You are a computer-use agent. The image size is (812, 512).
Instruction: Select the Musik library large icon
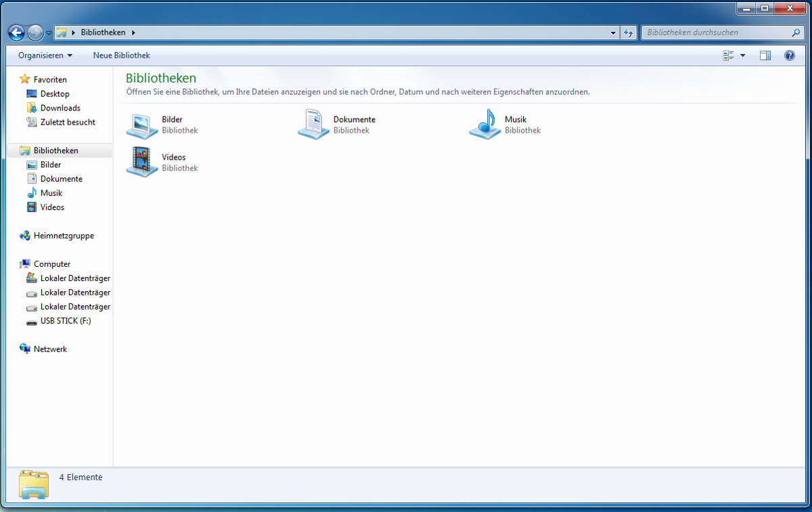click(485, 125)
